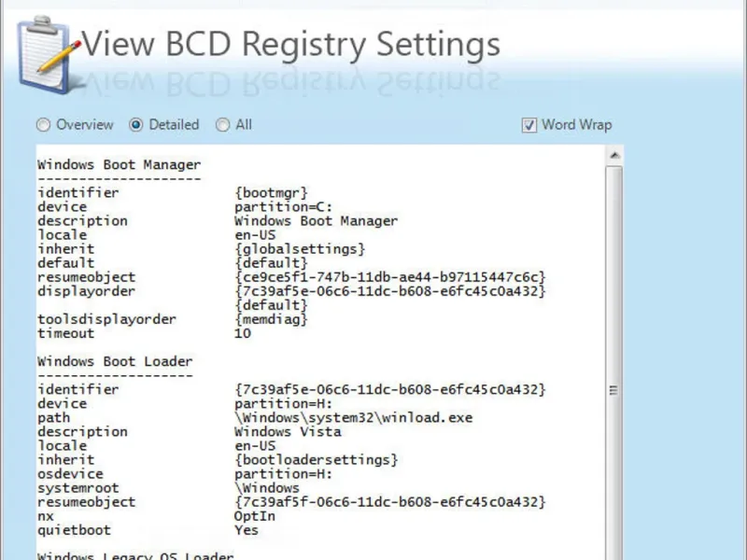
Task: Click the vertical scrollbar thumb
Action: pyautogui.click(x=614, y=362)
